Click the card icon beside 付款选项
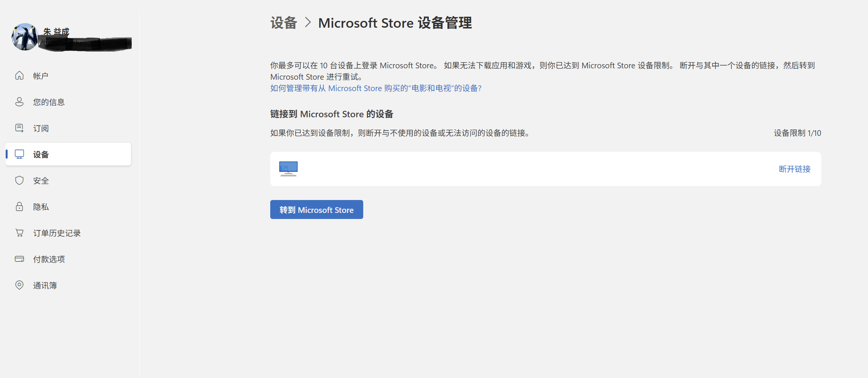This screenshot has width=868, height=378. [19, 259]
